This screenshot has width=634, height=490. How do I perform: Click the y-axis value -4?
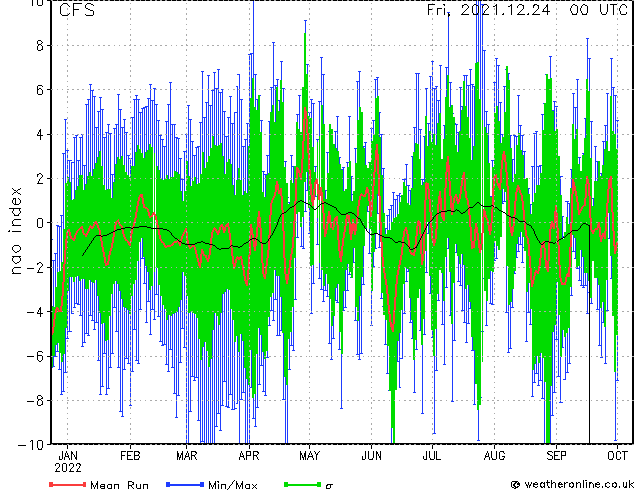35,312
